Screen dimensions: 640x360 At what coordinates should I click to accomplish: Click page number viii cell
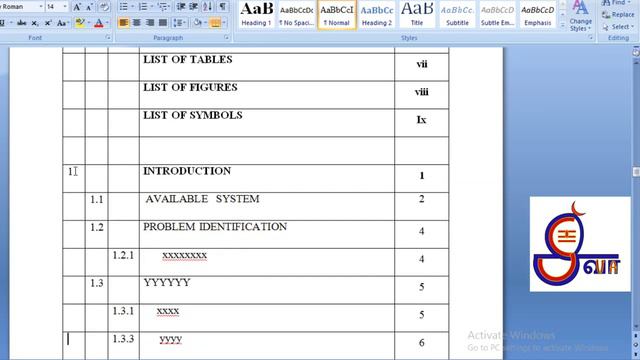(422, 95)
